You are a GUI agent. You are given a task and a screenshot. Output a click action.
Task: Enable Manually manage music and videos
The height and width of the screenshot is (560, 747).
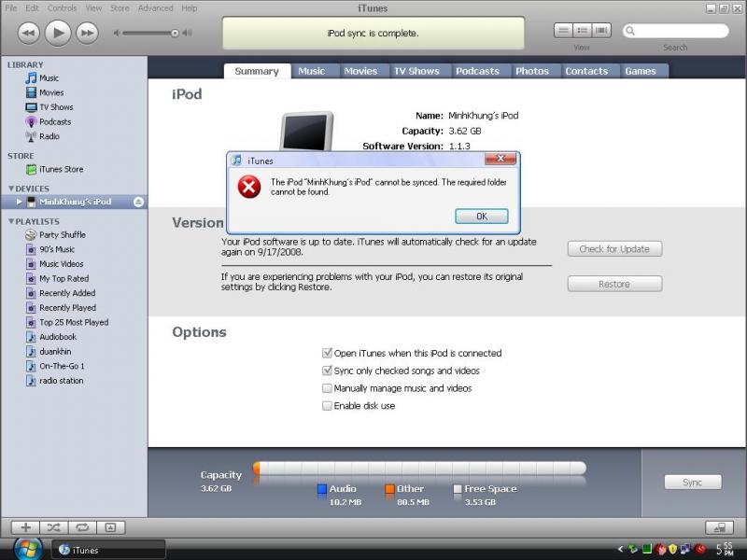pyautogui.click(x=327, y=388)
